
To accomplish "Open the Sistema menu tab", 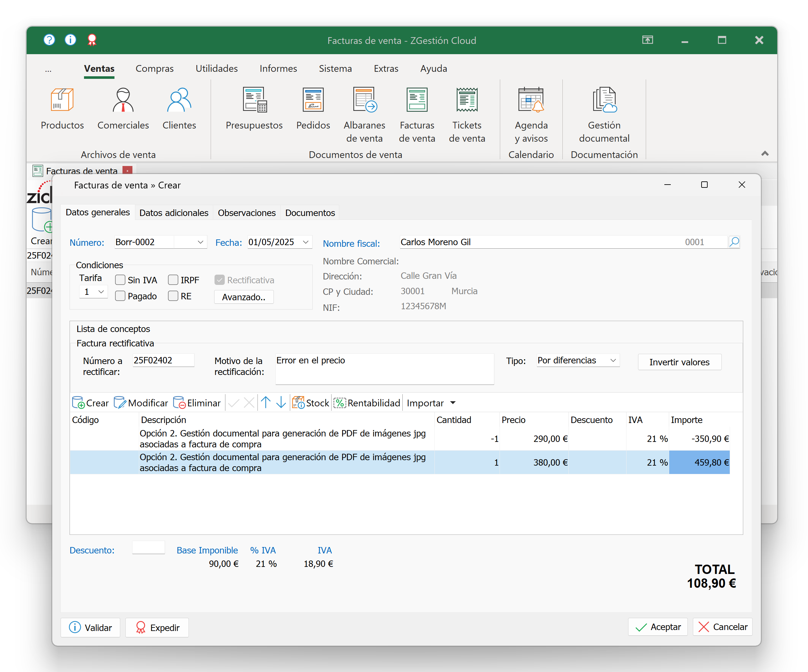I will point(335,69).
